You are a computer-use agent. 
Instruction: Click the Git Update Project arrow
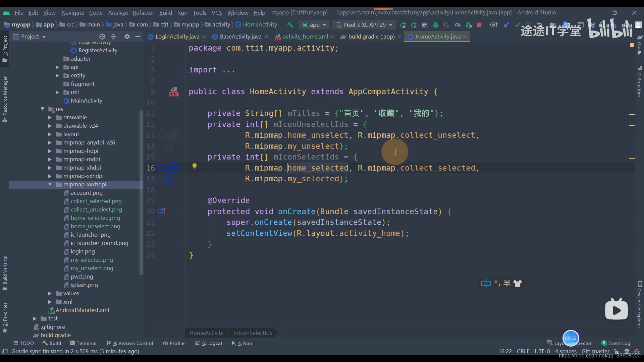[507, 24]
